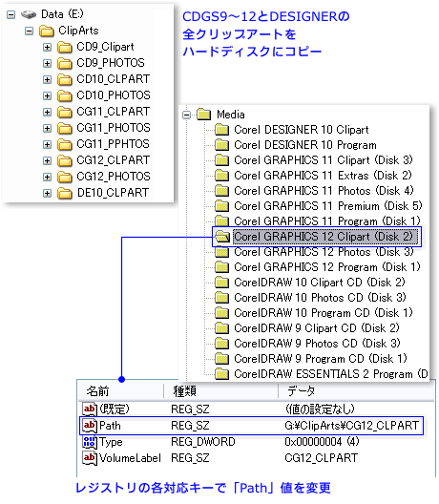Click the Data (E:) drive icon

[29, 14]
